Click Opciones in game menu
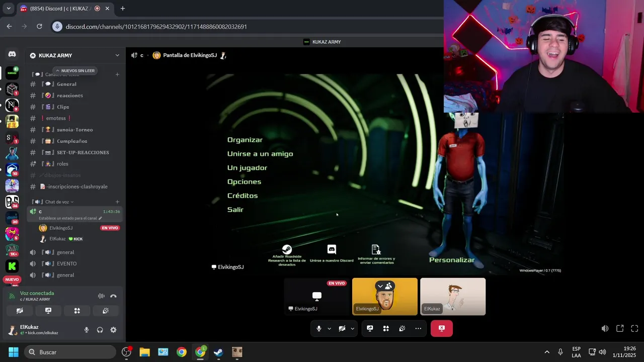 (x=244, y=182)
